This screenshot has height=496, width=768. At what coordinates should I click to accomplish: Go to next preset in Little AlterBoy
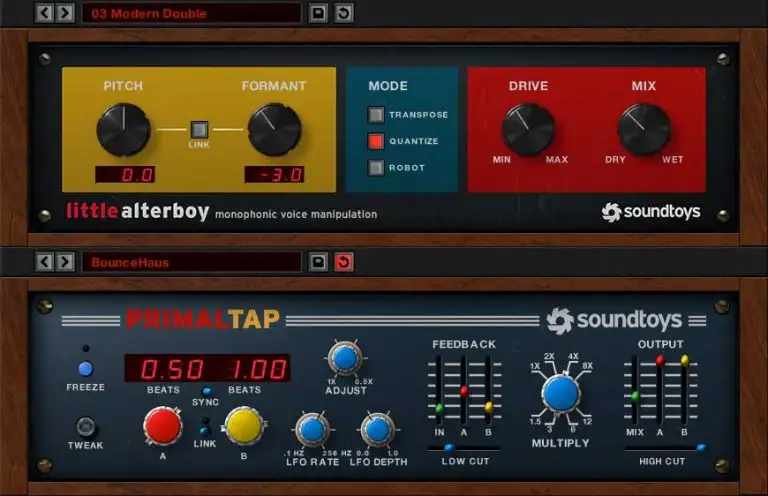pos(65,13)
